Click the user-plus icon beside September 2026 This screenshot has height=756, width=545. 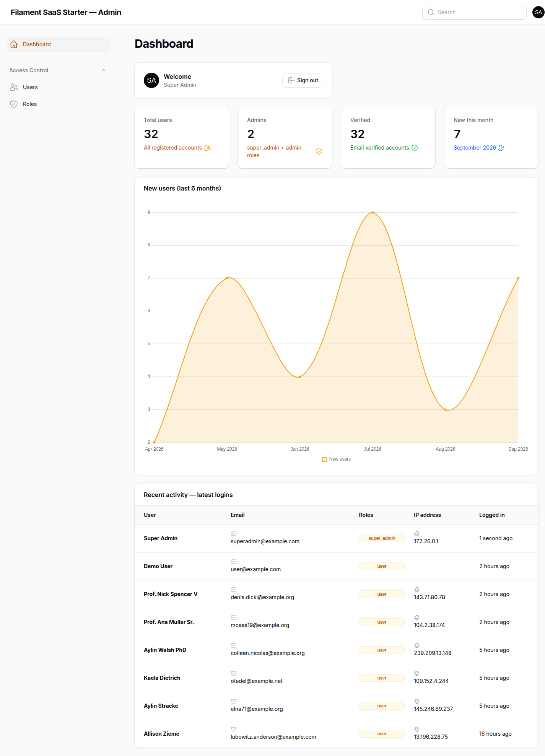coord(501,148)
